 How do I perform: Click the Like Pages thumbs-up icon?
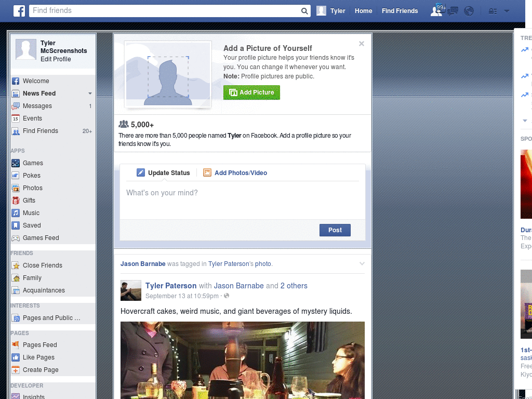pyautogui.click(x=16, y=357)
